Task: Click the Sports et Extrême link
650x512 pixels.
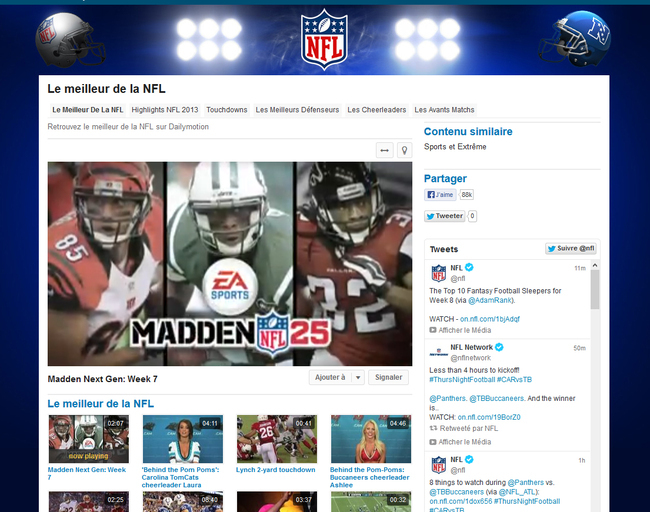Action: click(x=455, y=147)
